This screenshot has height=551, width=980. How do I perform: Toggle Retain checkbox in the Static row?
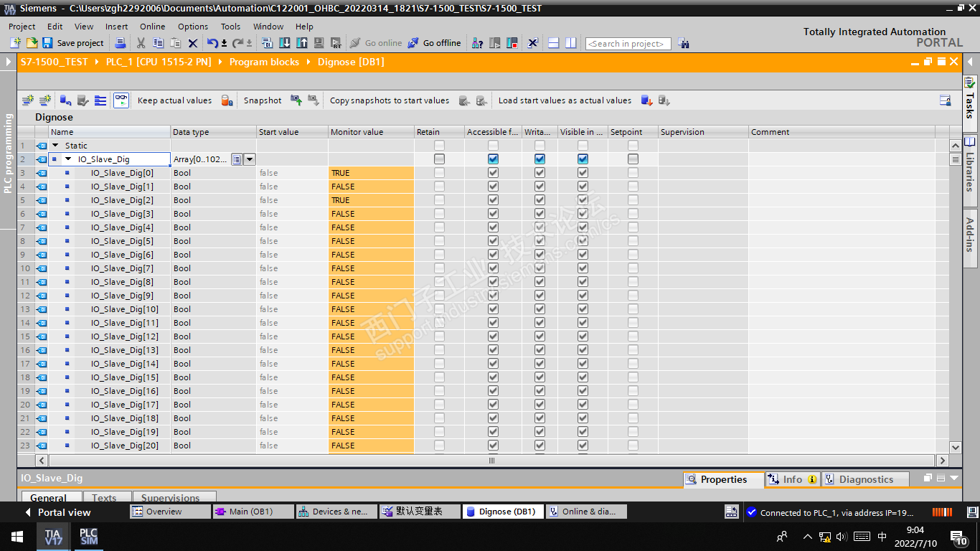(x=439, y=146)
